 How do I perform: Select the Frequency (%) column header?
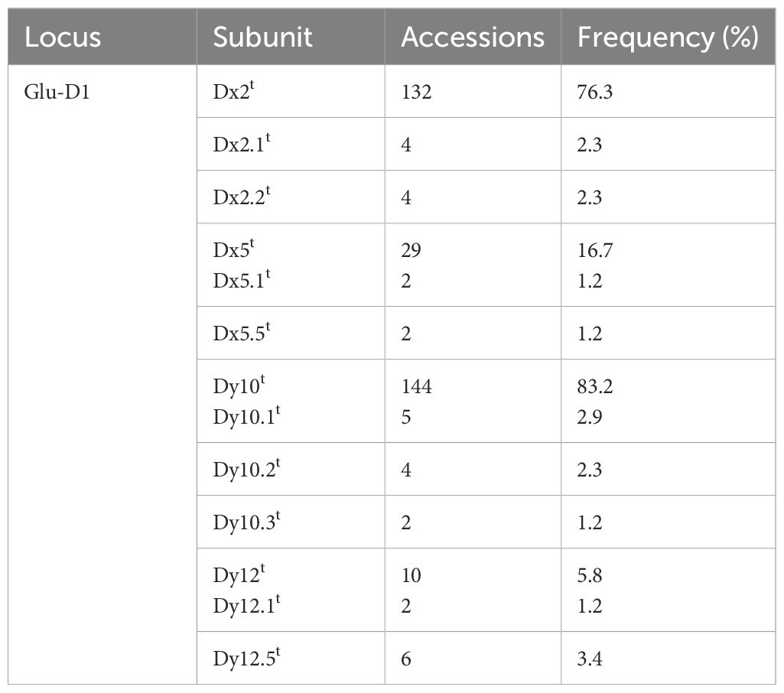(668, 37)
